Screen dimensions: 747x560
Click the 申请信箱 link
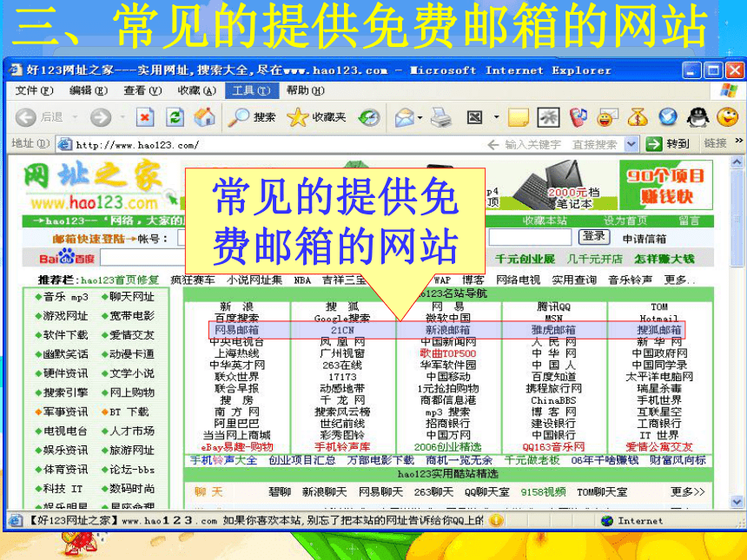coord(645,239)
